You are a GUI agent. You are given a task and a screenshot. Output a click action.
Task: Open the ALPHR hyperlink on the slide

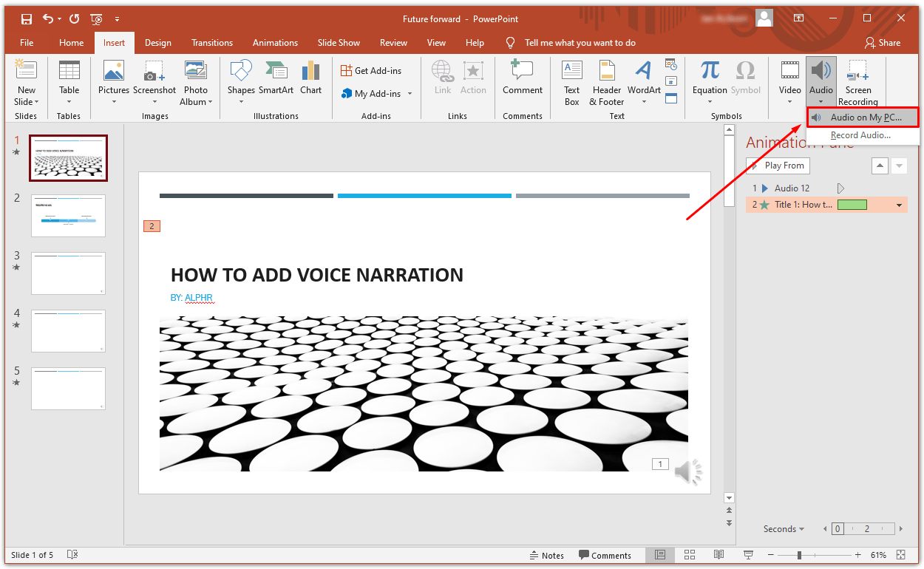coord(199,298)
